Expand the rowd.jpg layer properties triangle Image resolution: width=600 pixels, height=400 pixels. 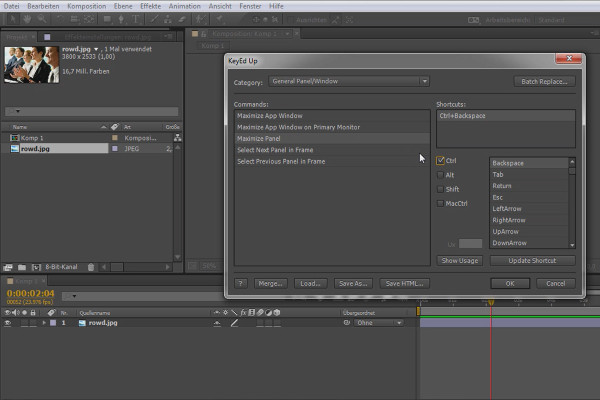44,323
